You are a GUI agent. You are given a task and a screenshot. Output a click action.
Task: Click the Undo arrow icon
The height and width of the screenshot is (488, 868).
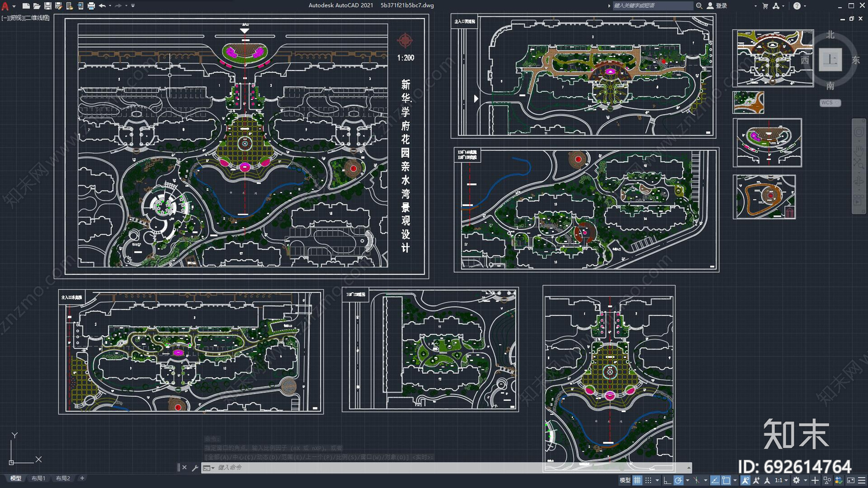coord(102,6)
